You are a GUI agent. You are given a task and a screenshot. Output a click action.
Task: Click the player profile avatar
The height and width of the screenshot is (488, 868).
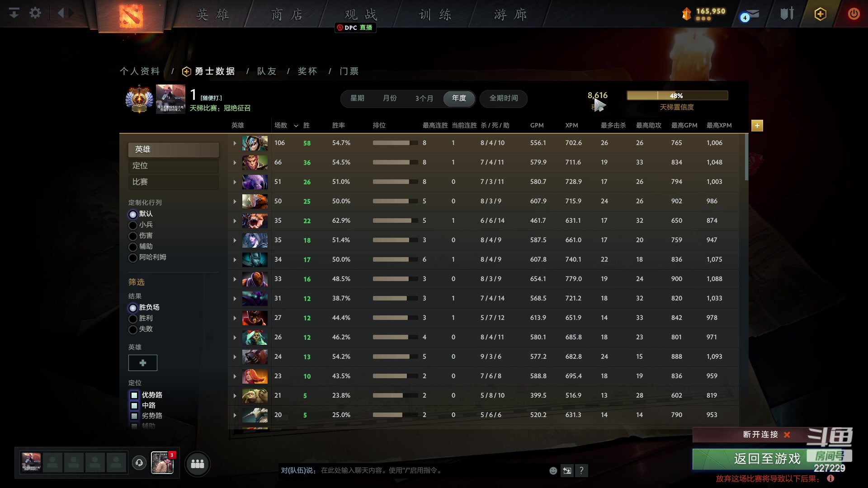coord(170,99)
